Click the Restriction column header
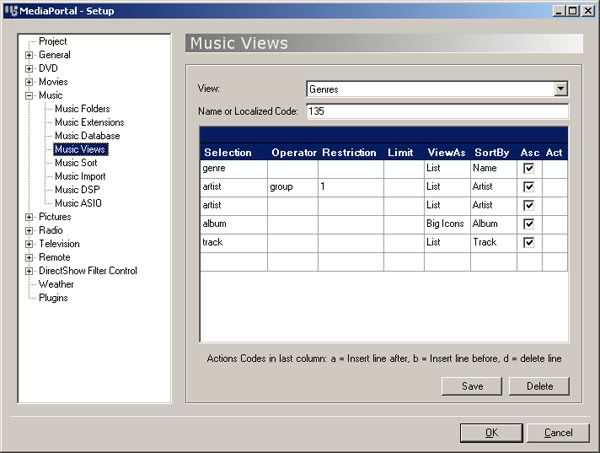This screenshot has width=600, height=453. pyautogui.click(x=349, y=153)
